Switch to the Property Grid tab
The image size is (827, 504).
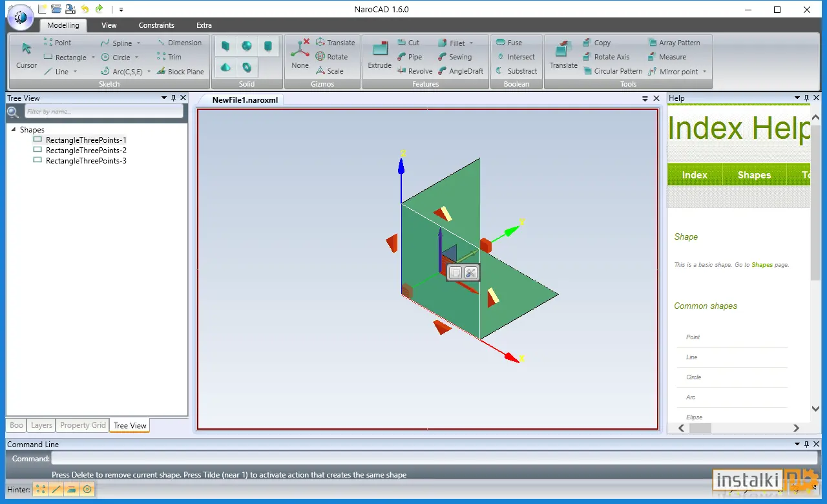[x=83, y=425]
